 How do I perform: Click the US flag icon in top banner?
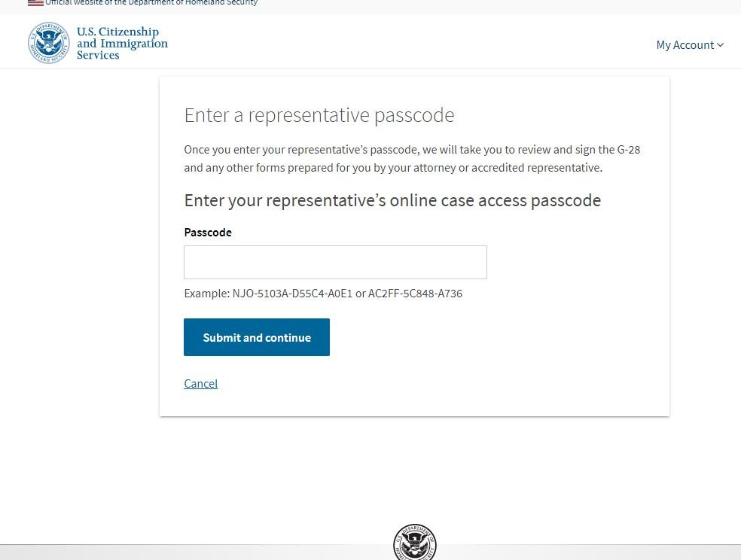click(35, 3)
